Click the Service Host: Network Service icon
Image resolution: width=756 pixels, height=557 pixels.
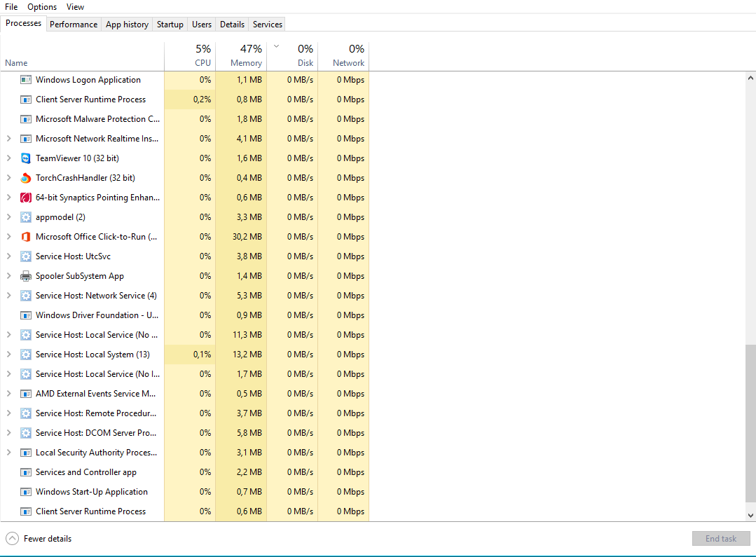click(x=25, y=296)
